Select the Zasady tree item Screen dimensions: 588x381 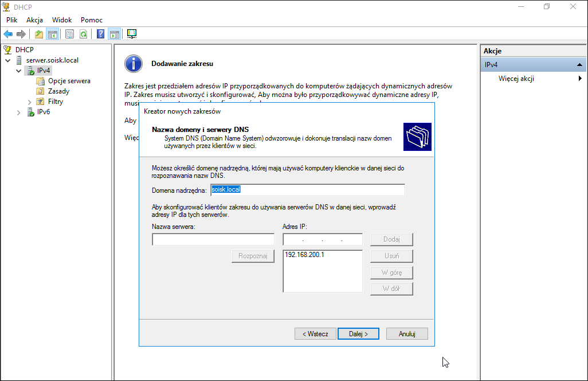58,91
